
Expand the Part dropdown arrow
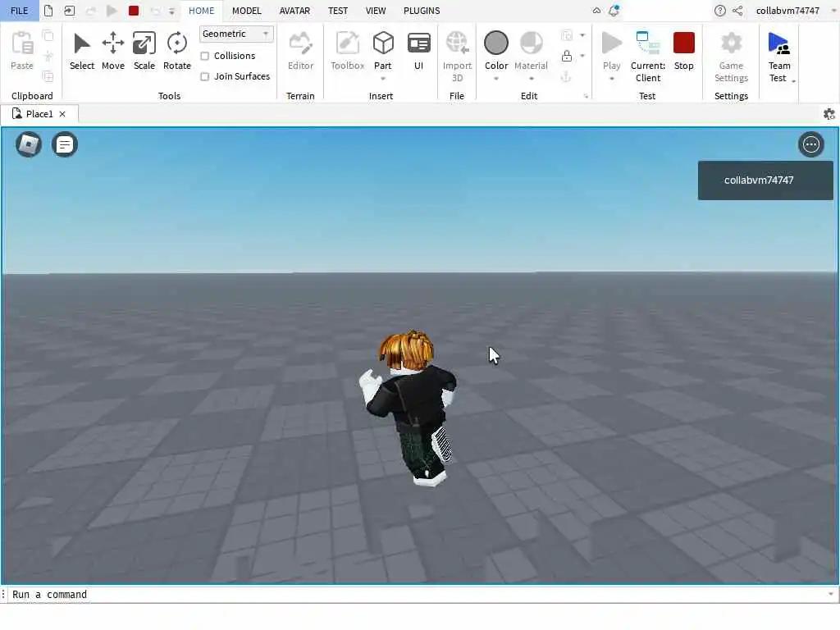pos(382,79)
